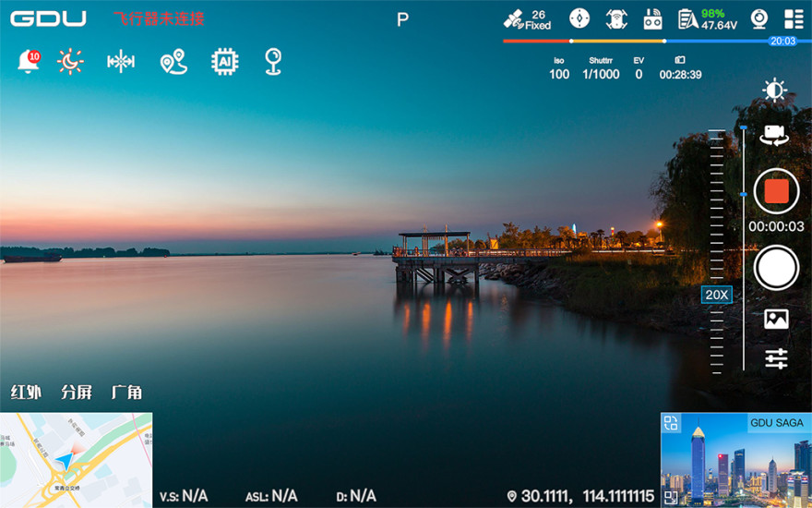Tap the vertical gimbal pitch slider
Screen dimensions: 812x508
tap(744, 248)
